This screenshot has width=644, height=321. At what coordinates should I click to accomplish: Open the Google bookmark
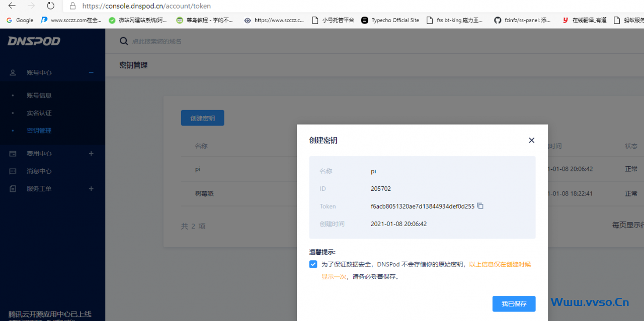pyautogui.click(x=20, y=20)
